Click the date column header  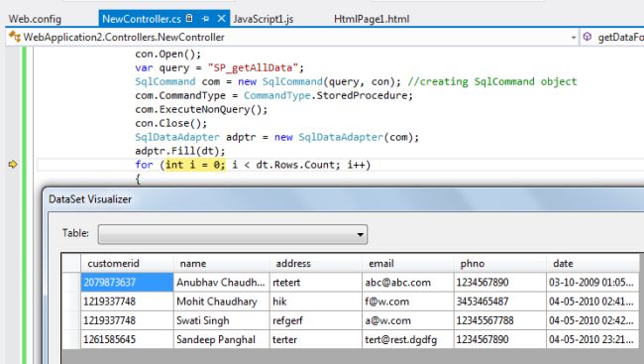click(593, 263)
